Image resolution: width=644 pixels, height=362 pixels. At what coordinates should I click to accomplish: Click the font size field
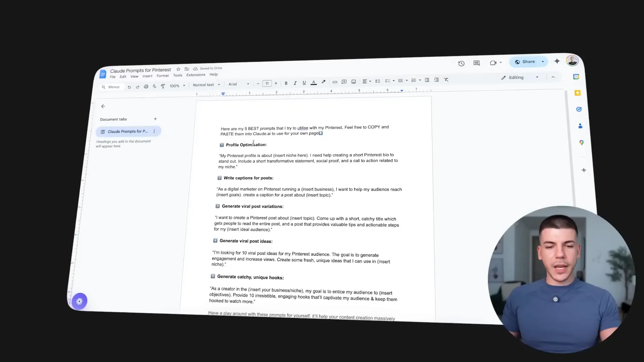coord(267,83)
